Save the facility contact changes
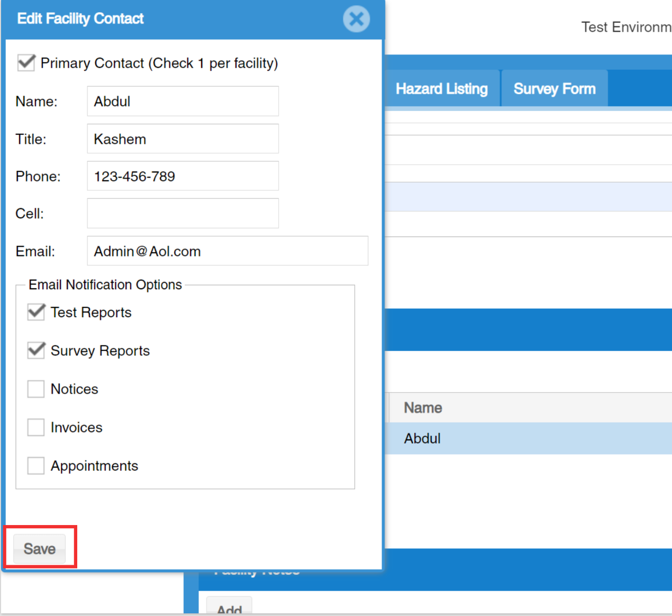The height and width of the screenshot is (616, 672). (x=40, y=548)
